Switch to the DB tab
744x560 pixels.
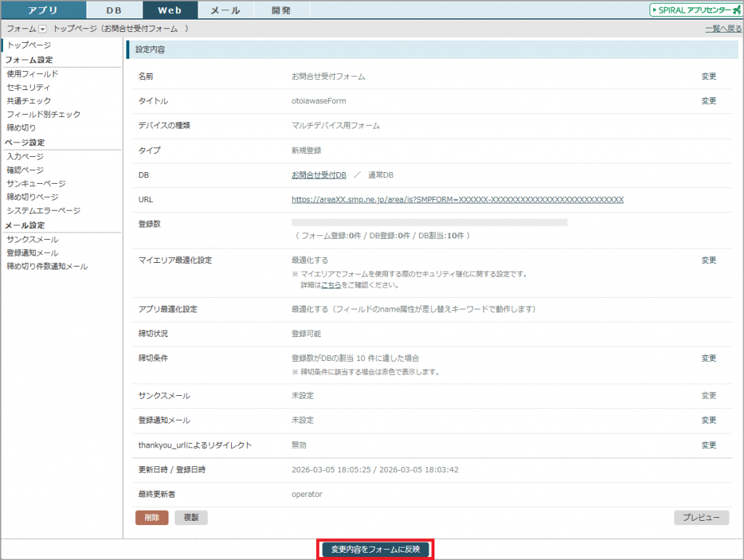tap(114, 10)
